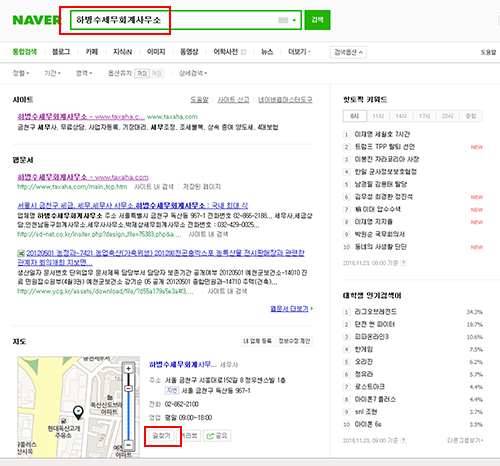
Task: Select the 17시 hot topic time tab
Action: click(x=424, y=116)
